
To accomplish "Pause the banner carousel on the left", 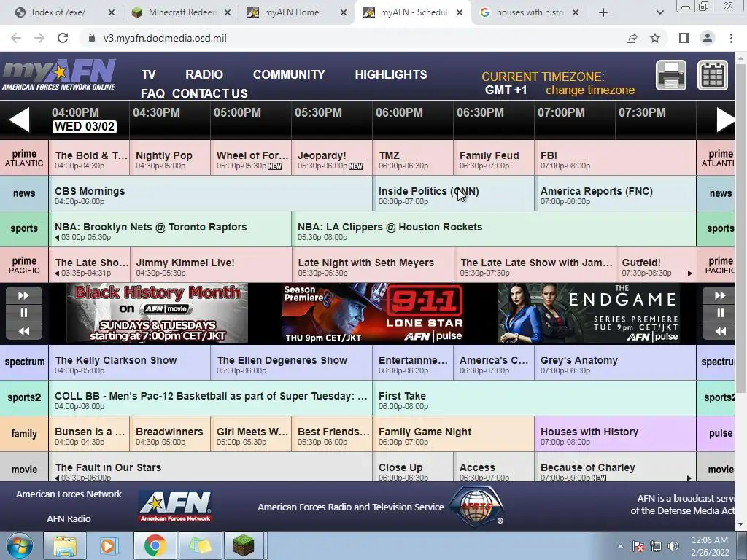I will [x=24, y=313].
